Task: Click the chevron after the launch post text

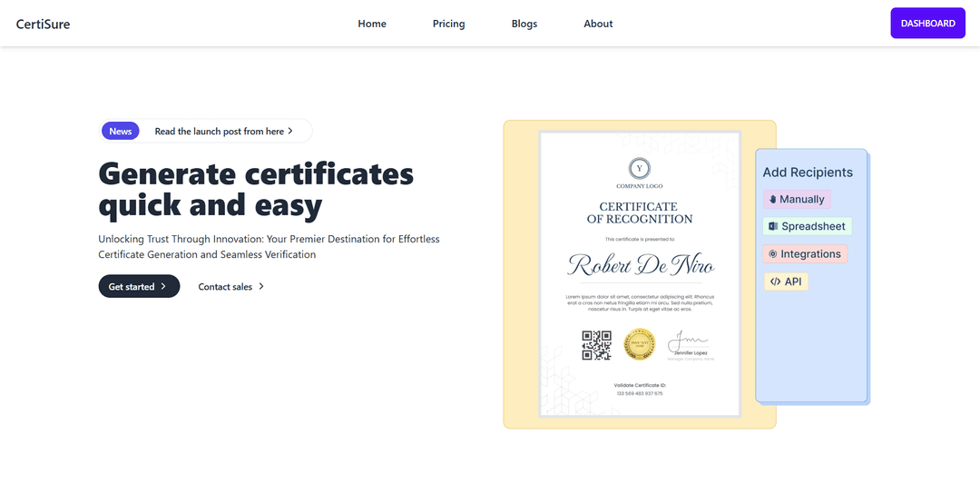Action: (x=290, y=132)
